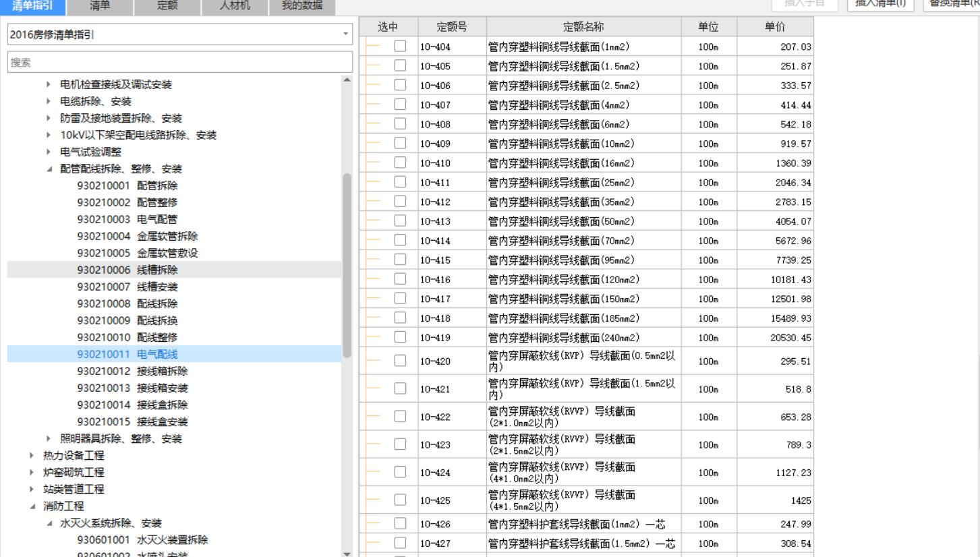Click quota number 10-421
Viewport: 980px width, 557px height.
(x=435, y=390)
